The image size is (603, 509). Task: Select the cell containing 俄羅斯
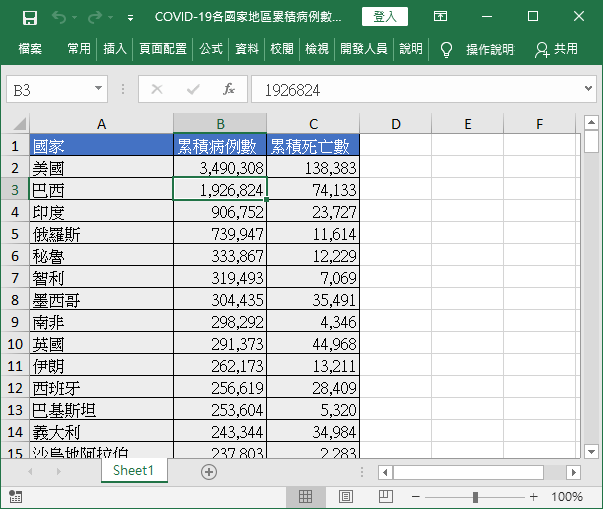[102, 233]
